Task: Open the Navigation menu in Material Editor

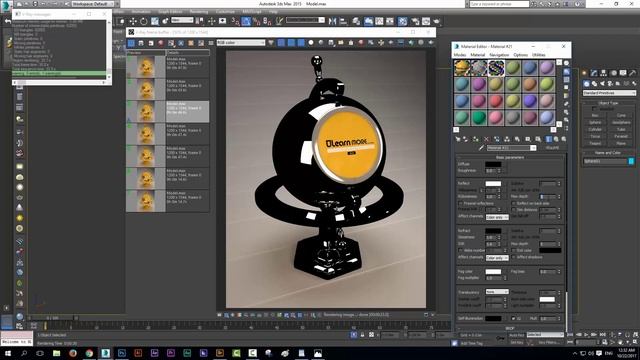Action: [x=499, y=55]
